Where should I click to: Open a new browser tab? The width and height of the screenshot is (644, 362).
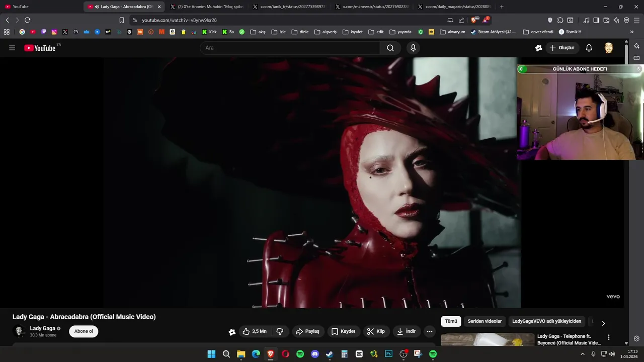click(502, 7)
